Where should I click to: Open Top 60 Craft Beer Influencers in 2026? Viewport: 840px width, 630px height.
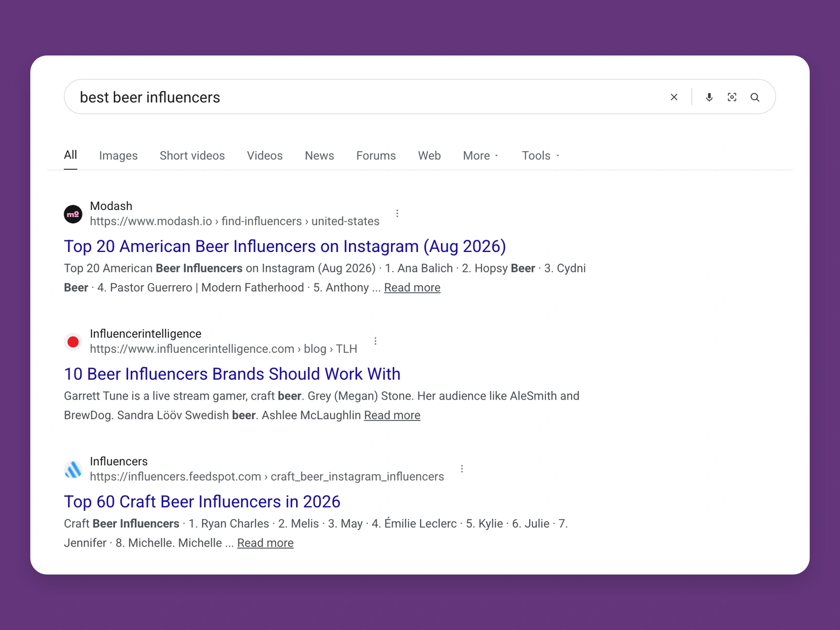tap(202, 501)
